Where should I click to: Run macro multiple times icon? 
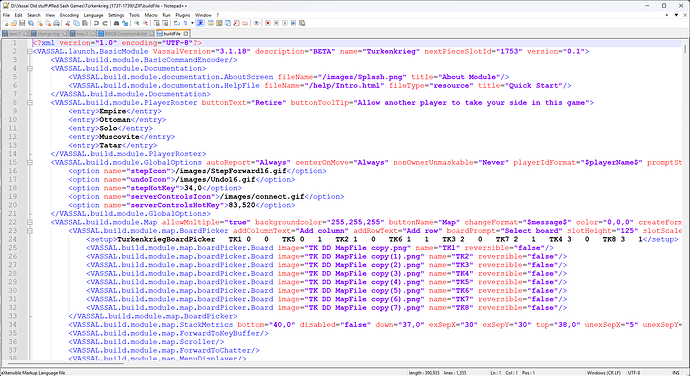294,23
